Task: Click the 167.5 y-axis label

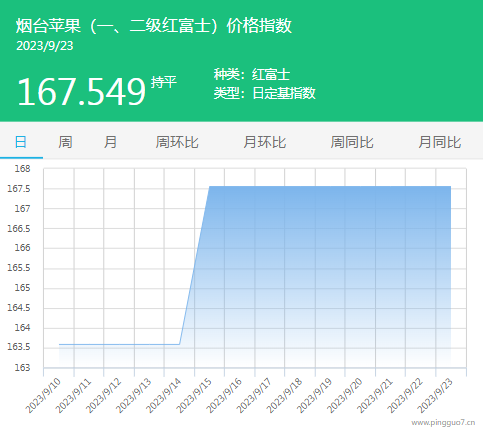Action: coord(19,189)
